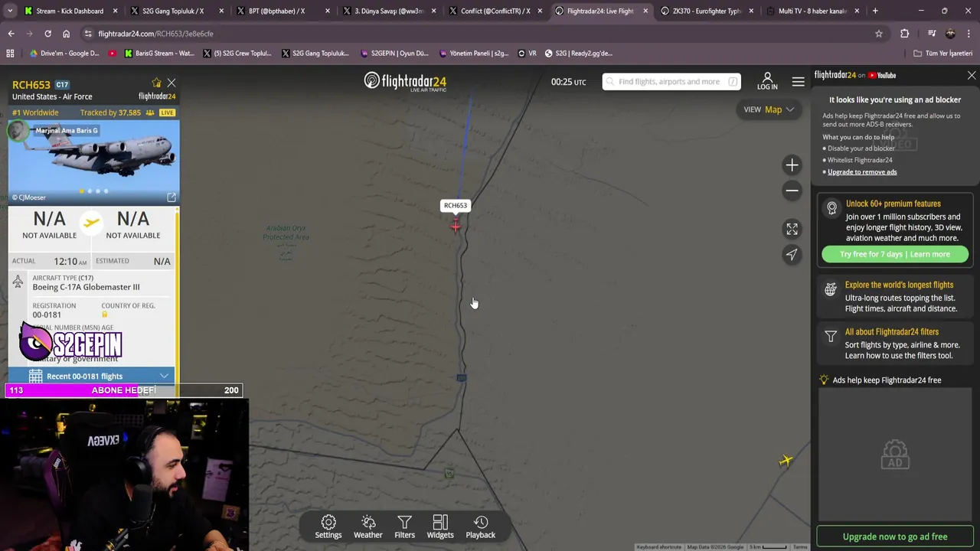
Task: Open the VIEW Map dropdown
Action: [x=769, y=109]
